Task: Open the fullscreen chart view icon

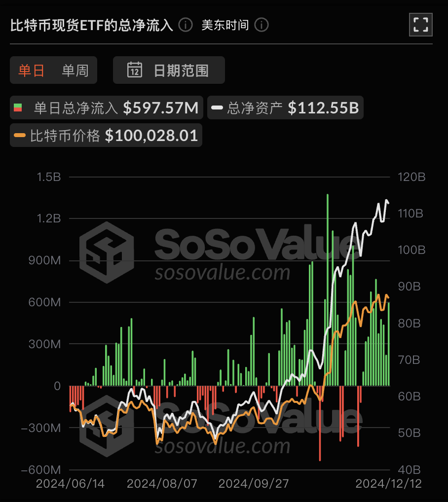Action: [x=420, y=25]
